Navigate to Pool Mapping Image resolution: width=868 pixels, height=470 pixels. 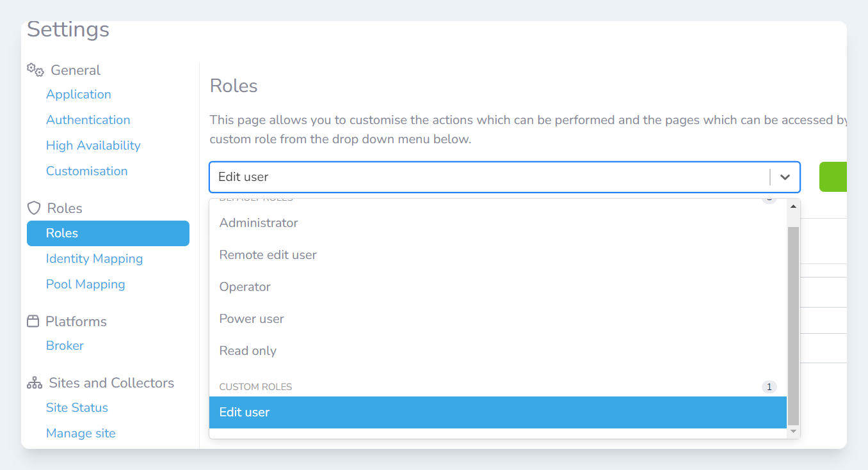tap(85, 285)
